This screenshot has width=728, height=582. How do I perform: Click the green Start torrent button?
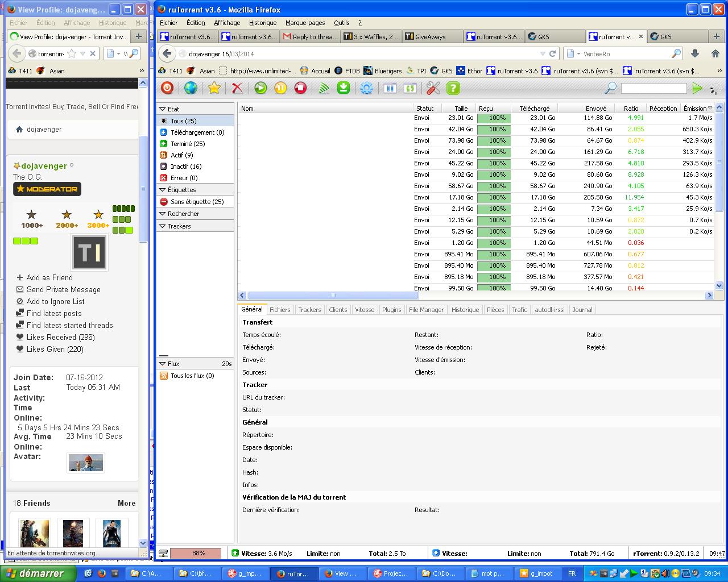[260, 88]
